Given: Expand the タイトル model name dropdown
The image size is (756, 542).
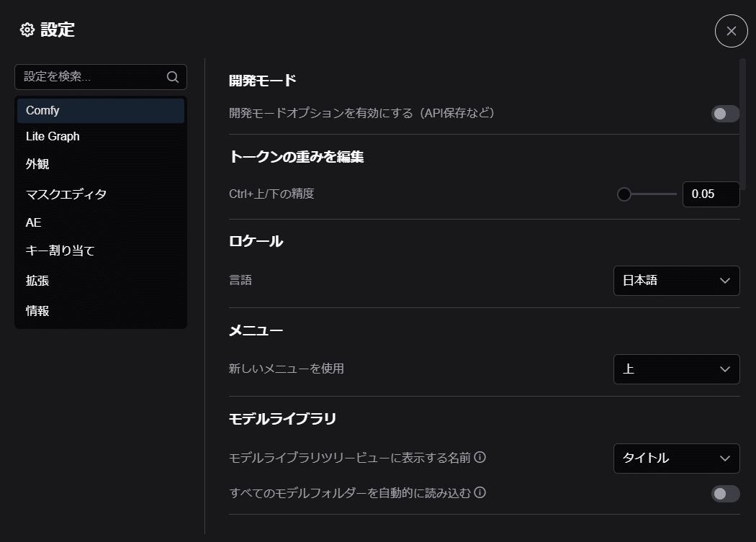Looking at the screenshot, I should (677, 458).
